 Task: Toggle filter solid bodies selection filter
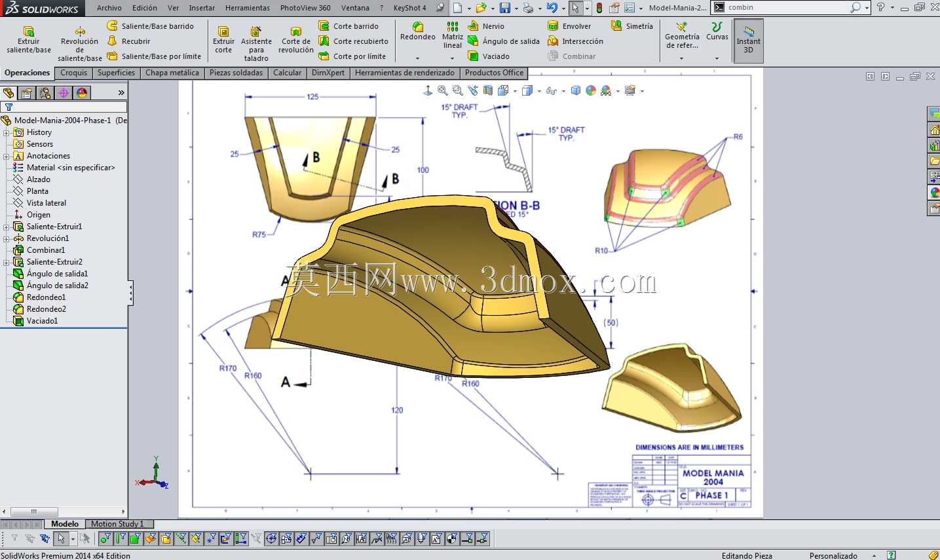pyautogui.click(x=166, y=539)
